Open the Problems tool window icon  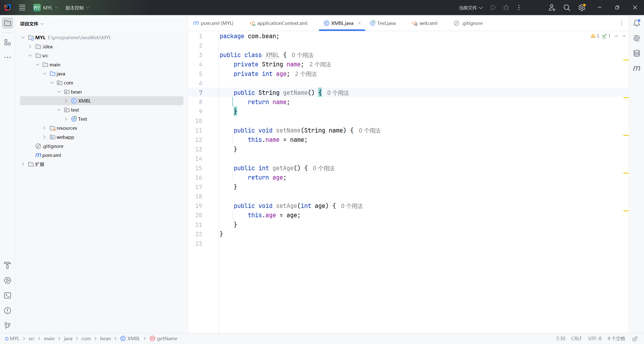[8, 311]
